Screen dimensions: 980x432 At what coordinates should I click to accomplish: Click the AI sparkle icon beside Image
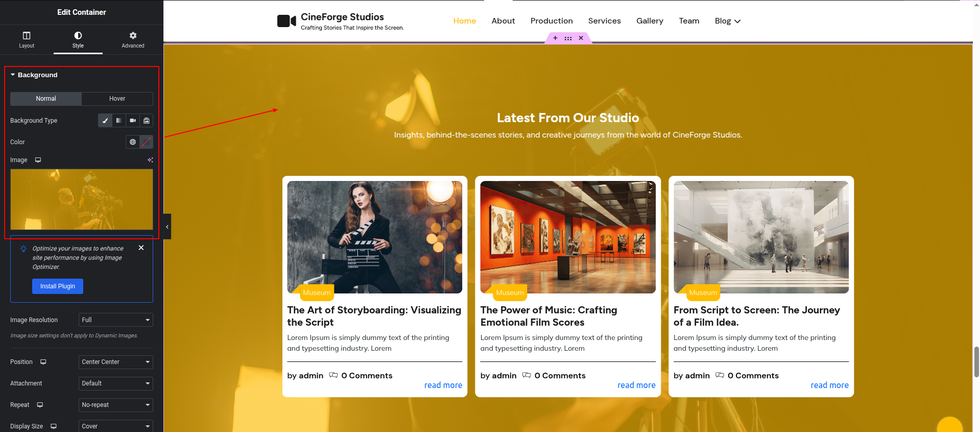click(x=150, y=160)
